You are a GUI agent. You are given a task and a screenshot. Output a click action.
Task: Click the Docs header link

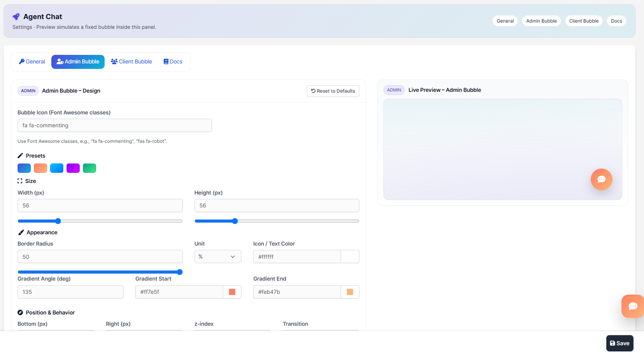pos(616,21)
